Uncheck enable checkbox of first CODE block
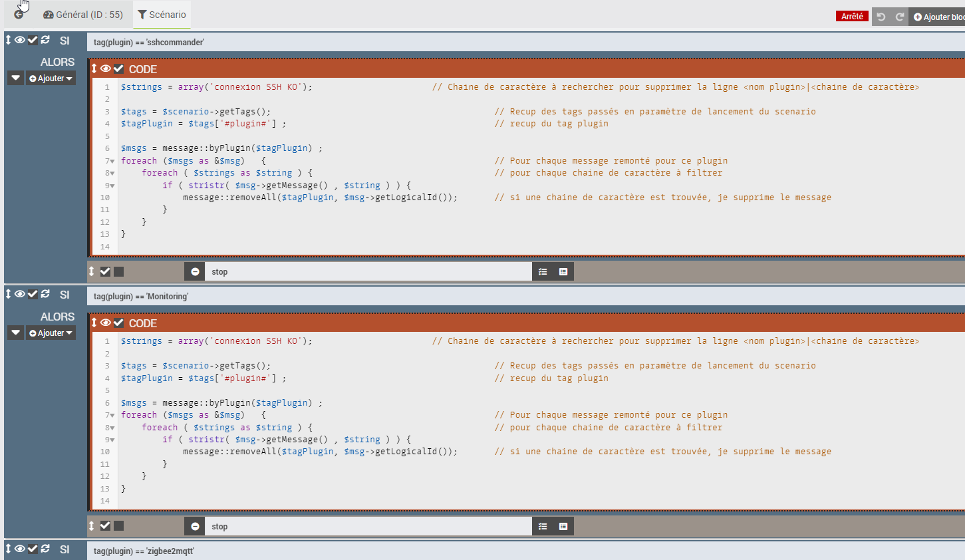 pyautogui.click(x=118, y=69)
